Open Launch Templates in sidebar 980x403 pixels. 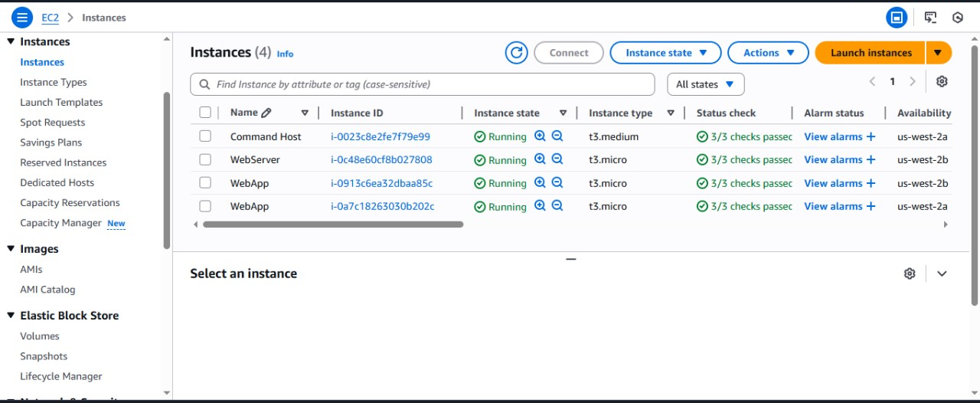pos(61,102)
